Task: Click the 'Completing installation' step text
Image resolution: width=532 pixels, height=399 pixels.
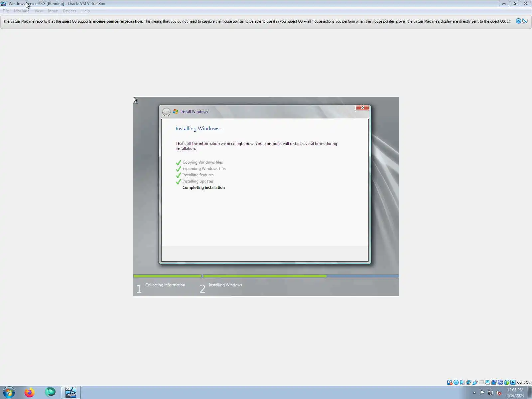Action: (x=203, y=188)
